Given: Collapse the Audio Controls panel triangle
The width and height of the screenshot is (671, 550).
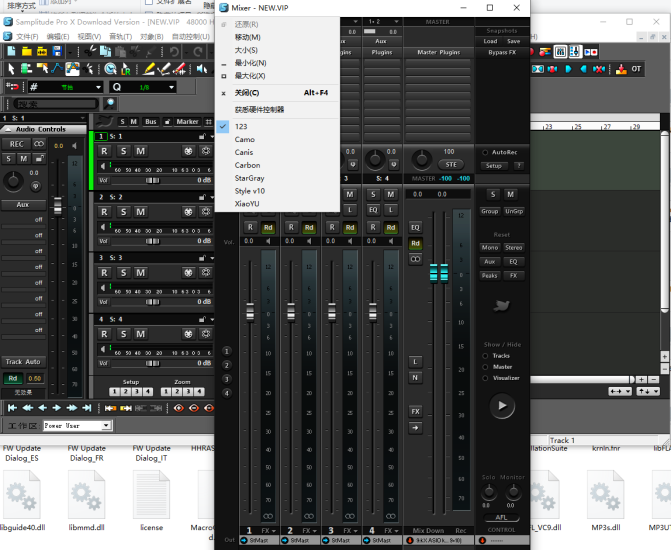Looking at the screenshot, I should tap(8, 129).
